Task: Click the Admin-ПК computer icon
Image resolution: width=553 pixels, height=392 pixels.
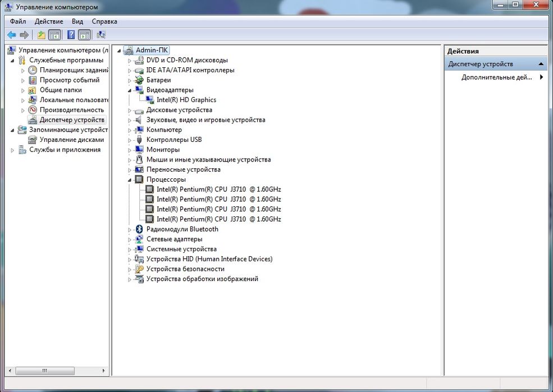Action: [x=129, y=50]
